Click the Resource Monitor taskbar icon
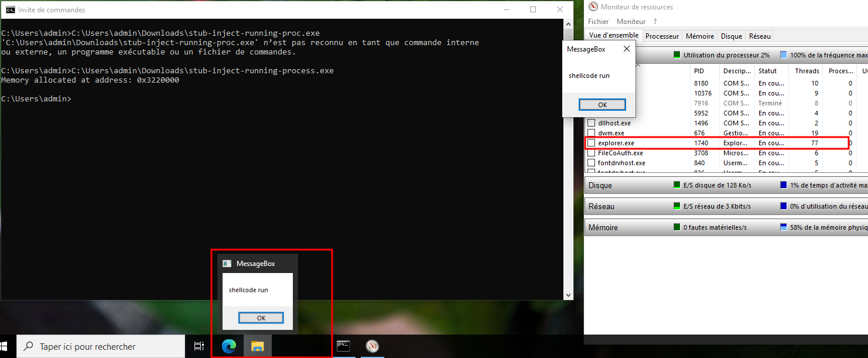This screenshot has width=868, height=358. coord(373,346)
